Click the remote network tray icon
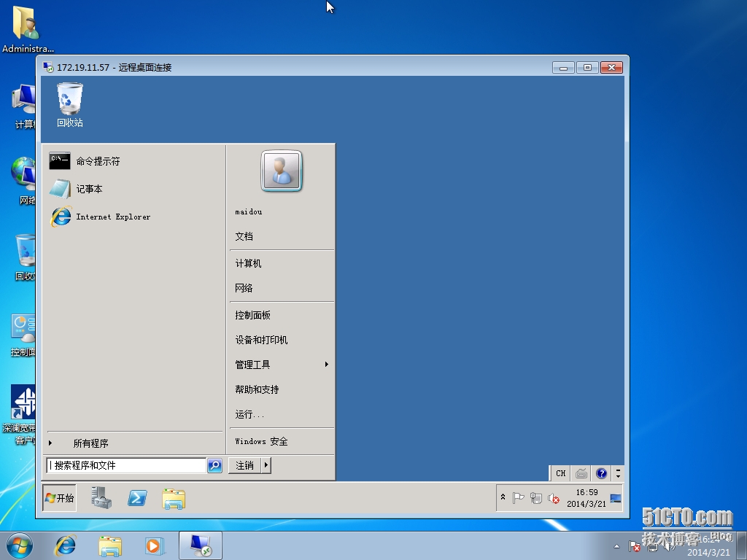 pos(536,498)
